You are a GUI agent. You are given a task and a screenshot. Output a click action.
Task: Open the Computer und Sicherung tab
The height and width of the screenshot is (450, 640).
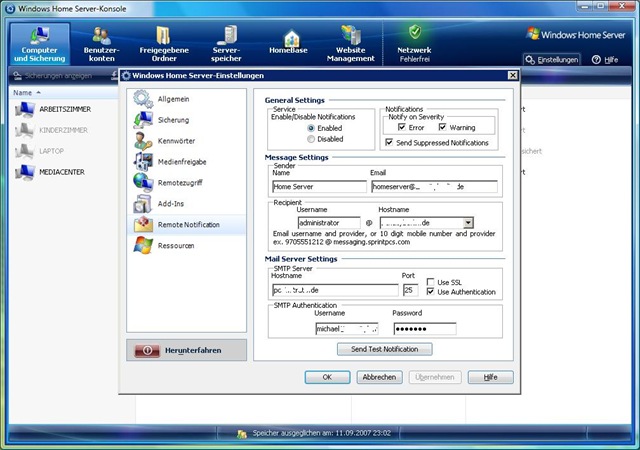coord(40,44)
